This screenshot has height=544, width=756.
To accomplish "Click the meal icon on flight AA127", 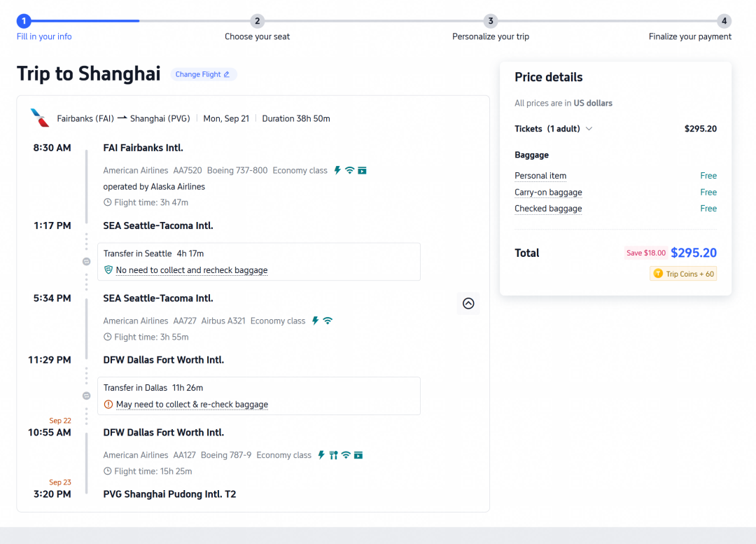I will tap(333, 455).
